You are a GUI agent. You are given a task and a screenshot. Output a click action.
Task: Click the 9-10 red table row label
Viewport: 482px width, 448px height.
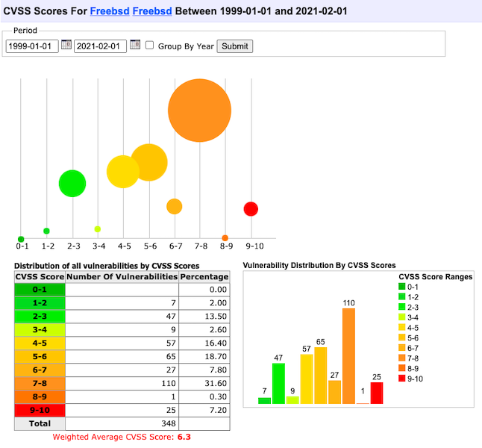(x=40, y=410)
